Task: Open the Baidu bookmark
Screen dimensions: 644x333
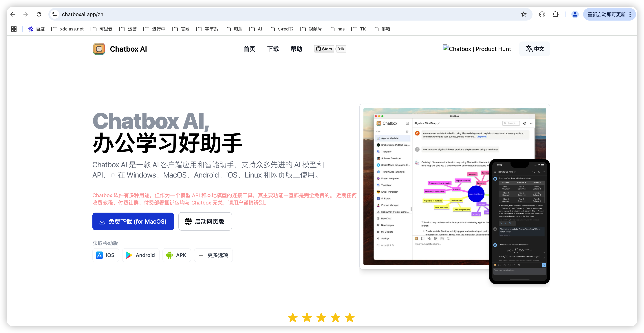Action: click(x=36, y=29)
